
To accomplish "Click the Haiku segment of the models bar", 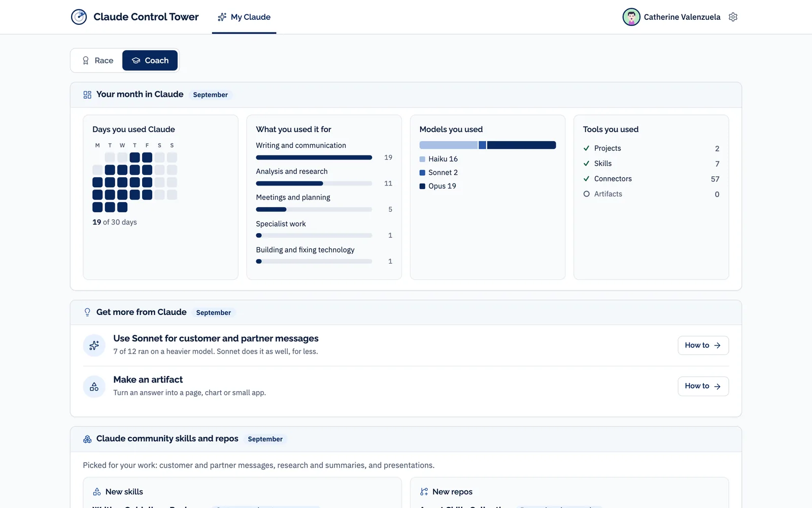I will (449, 145).
